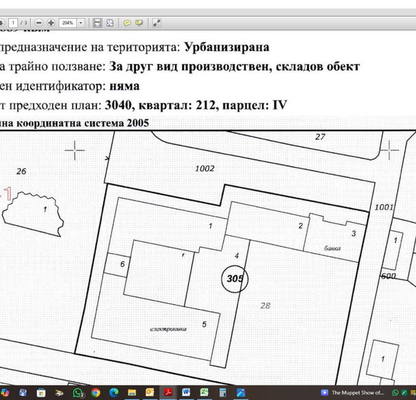This screenshot has width=416, height=400.
Task: Click the current page number field
Action: pyautogui.click(x=13, y=23)
